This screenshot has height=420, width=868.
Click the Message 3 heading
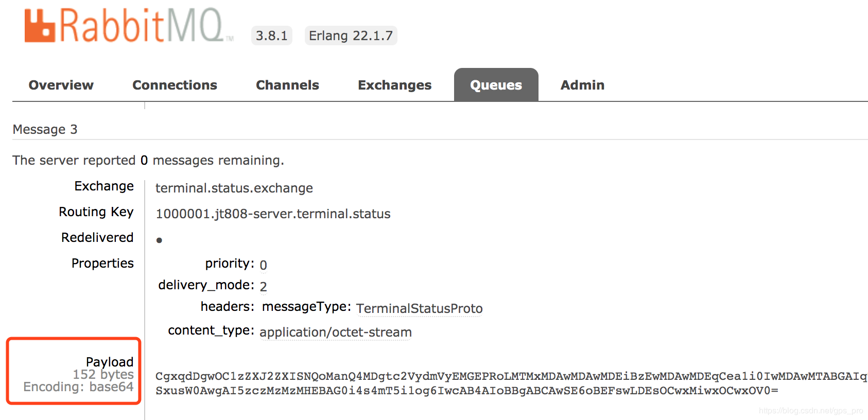(x=45, y=129)
